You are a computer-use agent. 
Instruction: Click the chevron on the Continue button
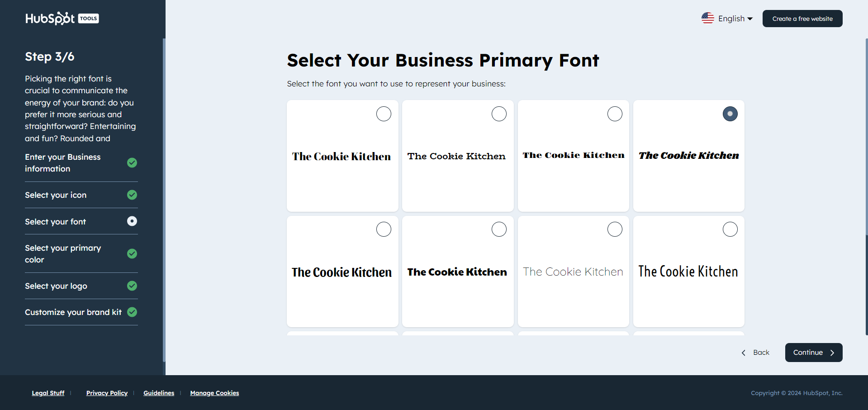click(x=832, y=353)
